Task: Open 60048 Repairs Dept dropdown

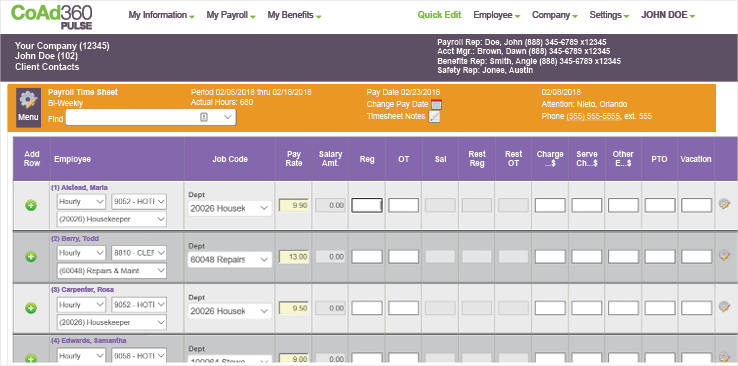Action: point(230,259)
